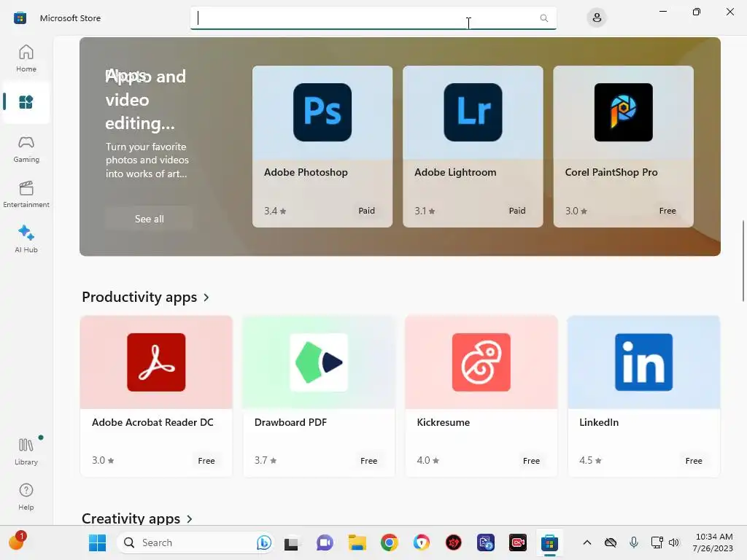The image size is (747, 560).
Task: Focus the Microsoft Store search field
Action: click(373, 18)
